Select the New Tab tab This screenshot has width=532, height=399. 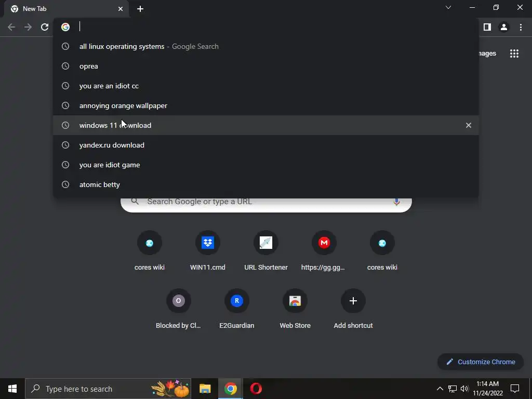click(66, 9)
